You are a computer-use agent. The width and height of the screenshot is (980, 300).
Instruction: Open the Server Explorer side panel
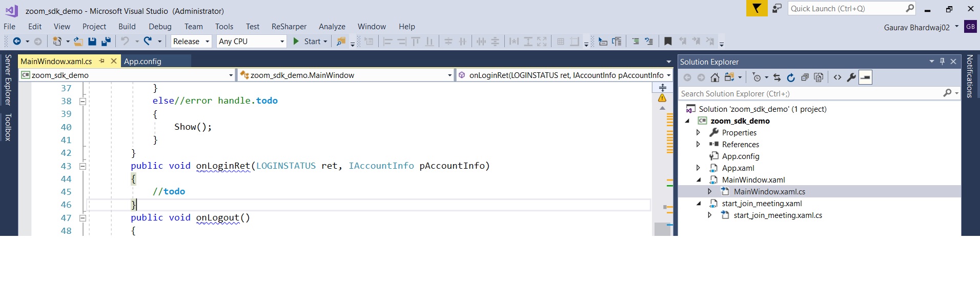(8, 80)
